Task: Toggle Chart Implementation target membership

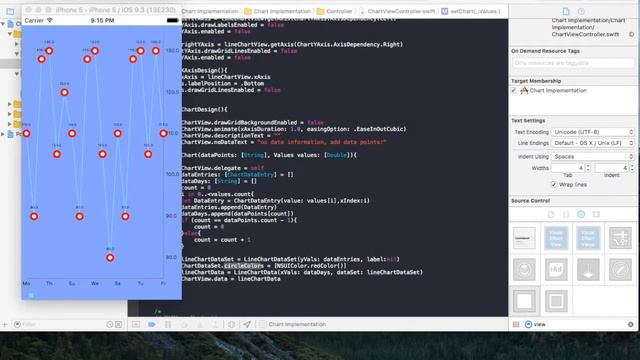Action: click(513, 91)
